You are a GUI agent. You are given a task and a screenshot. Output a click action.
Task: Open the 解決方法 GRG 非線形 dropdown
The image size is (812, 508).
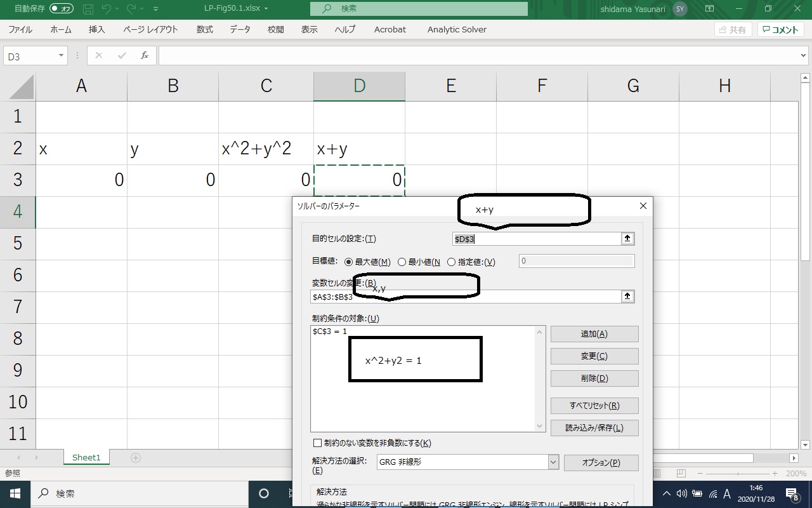[x=553, y=462]
